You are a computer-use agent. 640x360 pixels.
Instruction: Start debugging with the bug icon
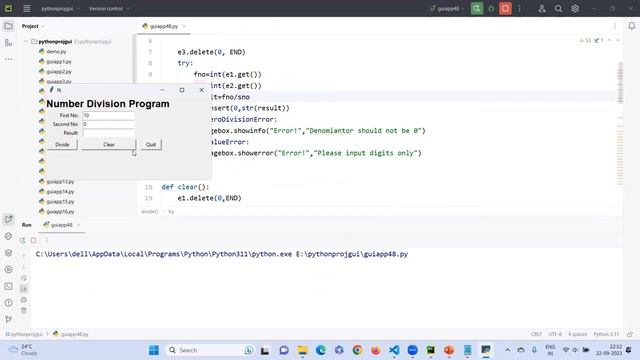coord(491,8)
